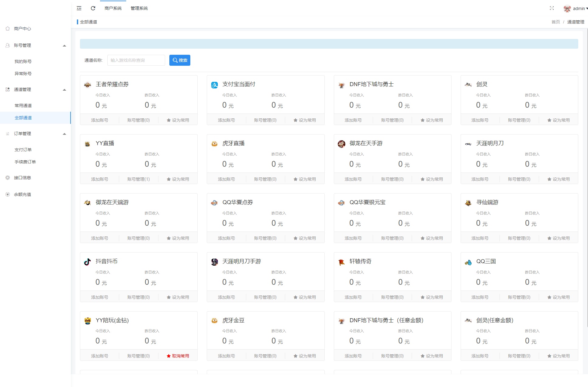Screen dimensions: 588x387
Task: Click the QQ三国 channel icon
Action: pyautogui.click(x=468, y=262)
